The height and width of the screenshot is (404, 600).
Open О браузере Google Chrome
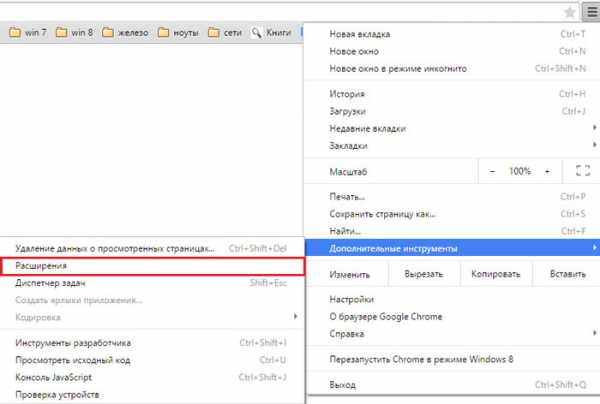[x=452, y=316]
